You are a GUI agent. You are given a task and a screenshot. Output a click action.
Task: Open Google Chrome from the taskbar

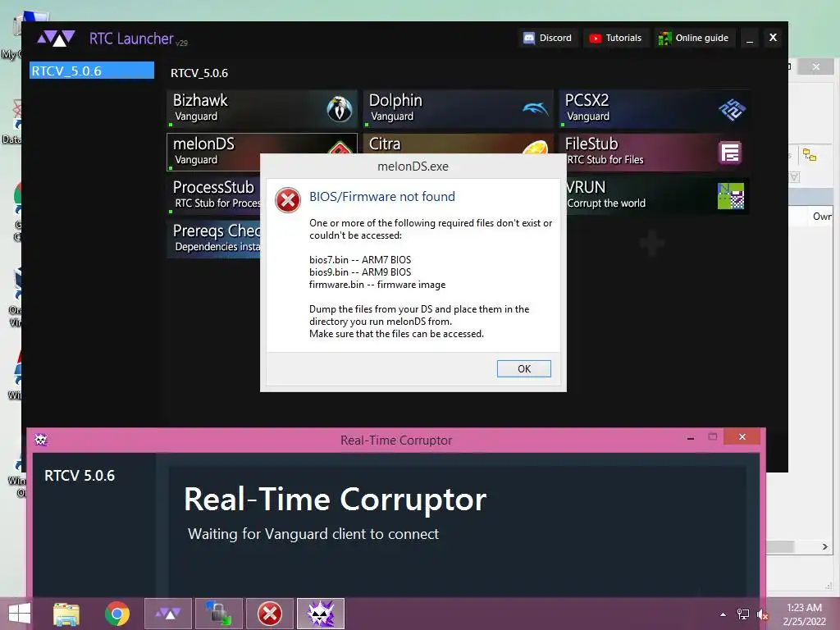pyautogui.click(x=117, y=614)
